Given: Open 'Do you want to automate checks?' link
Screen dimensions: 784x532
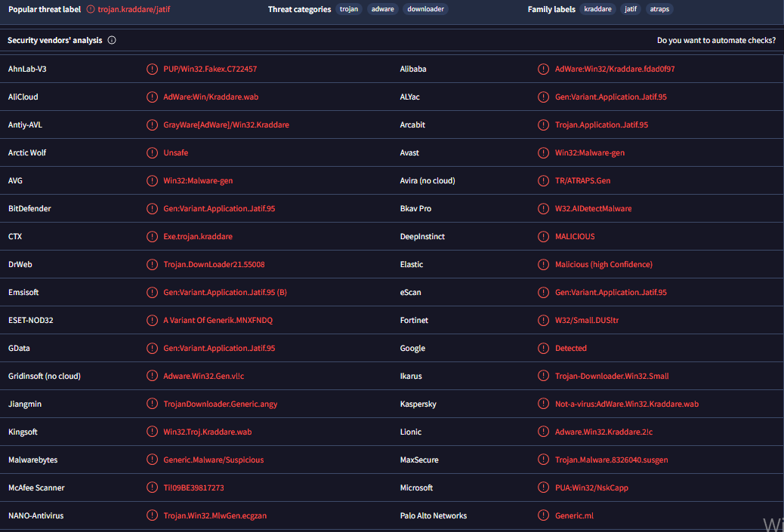Looking at the screenshot, I should (x=716, y=40).
